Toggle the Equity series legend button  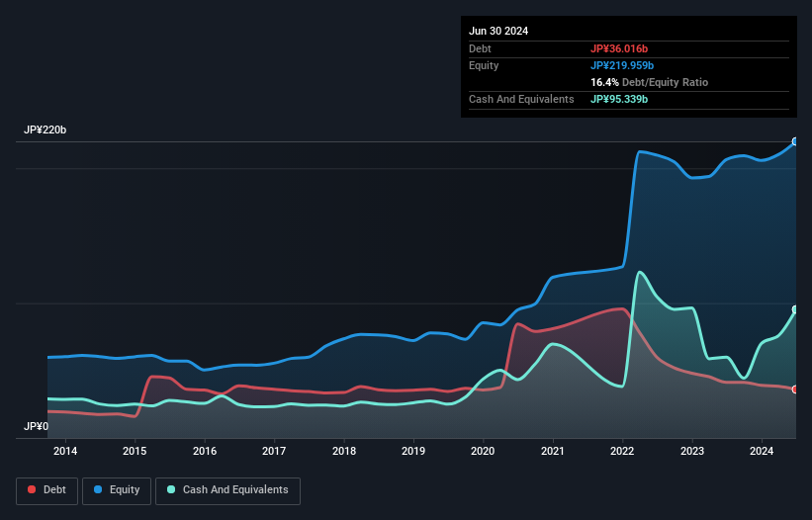pyautogui.click(x=117, y=490)
